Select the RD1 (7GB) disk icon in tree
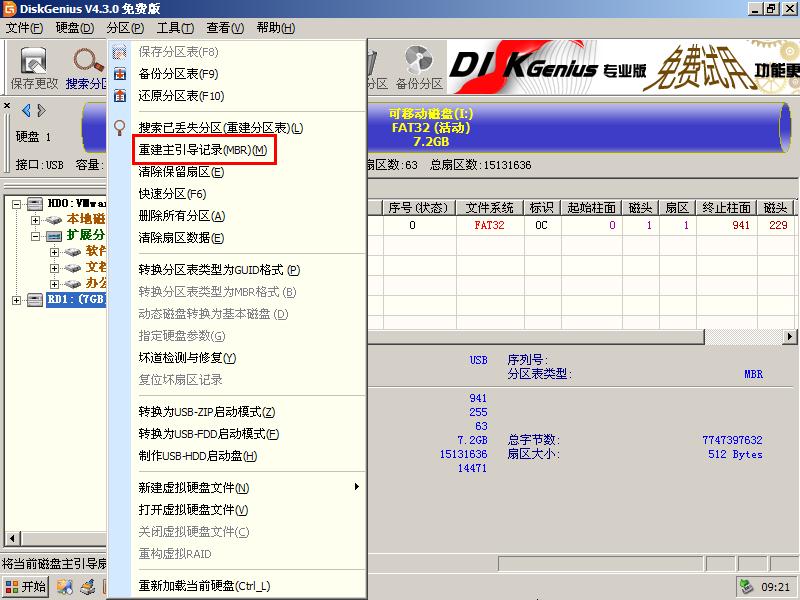Screen dimensions: 800x600 tap(35, 299)
